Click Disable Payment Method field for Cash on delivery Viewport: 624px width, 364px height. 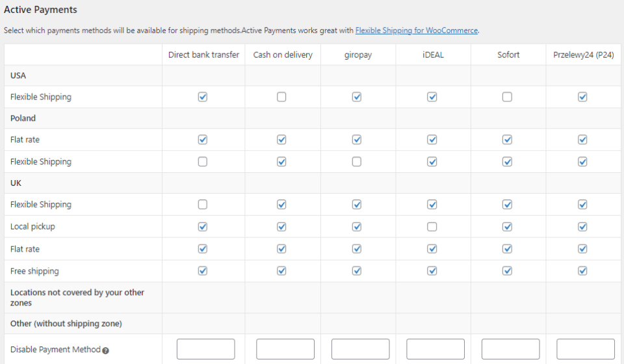point(285,349)
